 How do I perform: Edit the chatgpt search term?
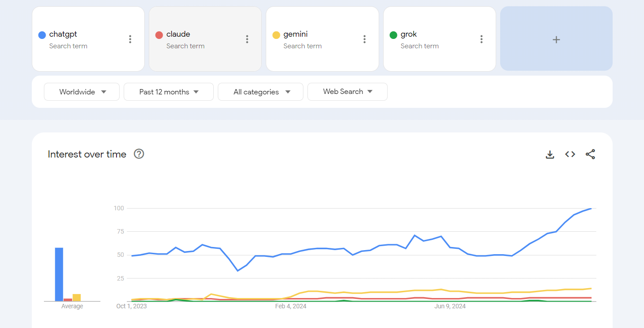pos(63,34)
